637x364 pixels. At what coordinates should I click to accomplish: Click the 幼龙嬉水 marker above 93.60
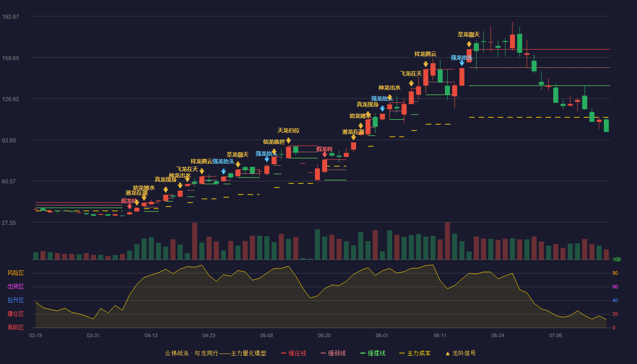(360, 116)
